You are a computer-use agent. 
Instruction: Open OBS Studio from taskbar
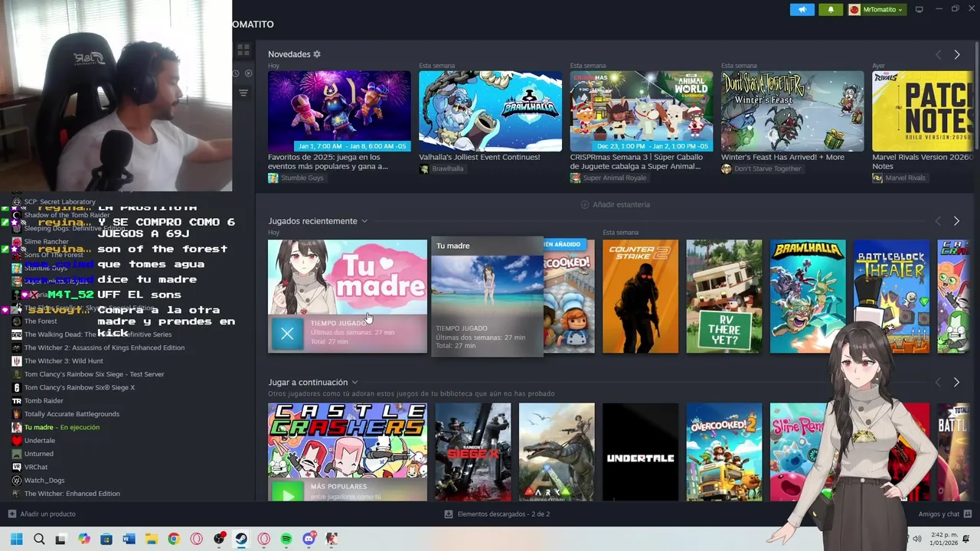219,539
